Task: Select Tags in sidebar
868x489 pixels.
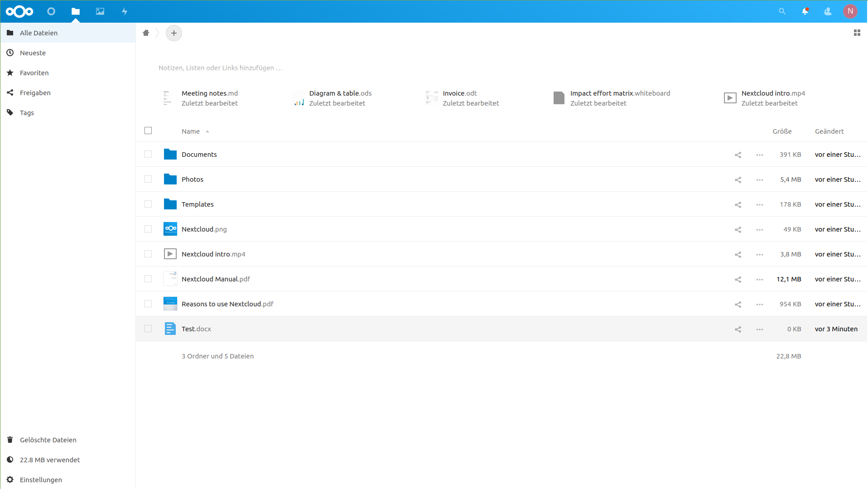Action: [68, 112]
